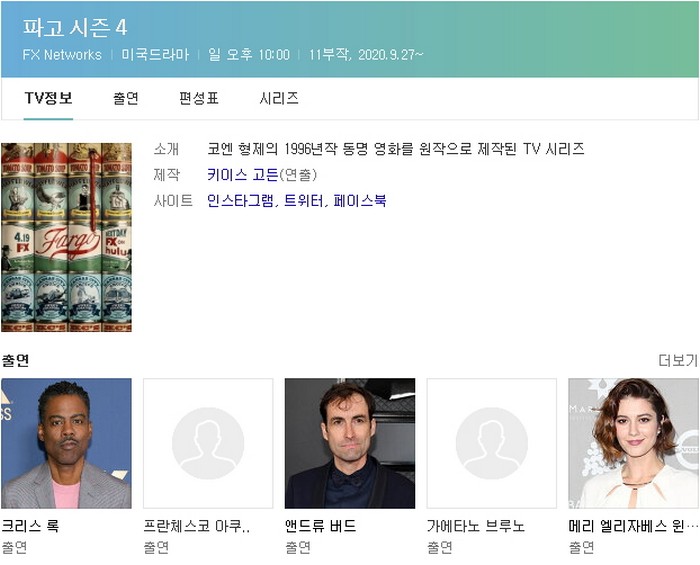
Task: Click the Fargo poster thumbnail
Action: [66, 237]
